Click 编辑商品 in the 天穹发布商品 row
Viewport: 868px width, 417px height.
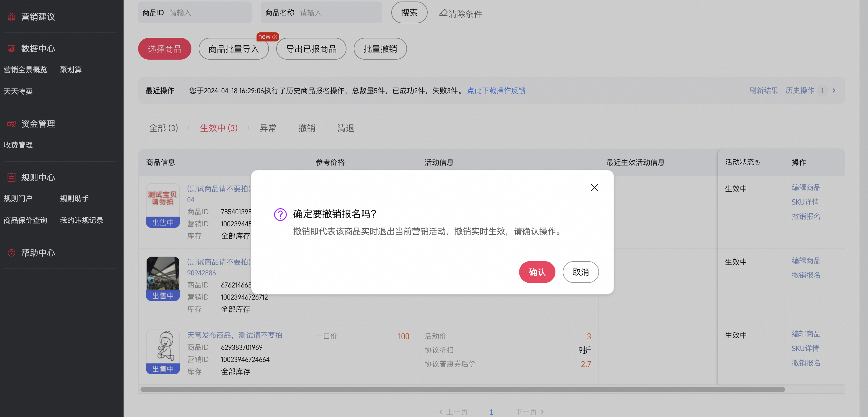pos(806,334)
